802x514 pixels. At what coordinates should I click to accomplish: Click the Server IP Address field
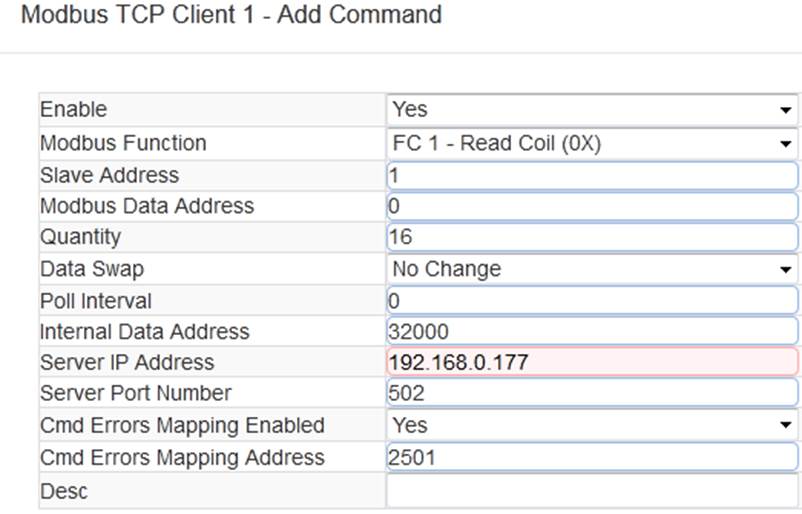click(x=592, y=362)
